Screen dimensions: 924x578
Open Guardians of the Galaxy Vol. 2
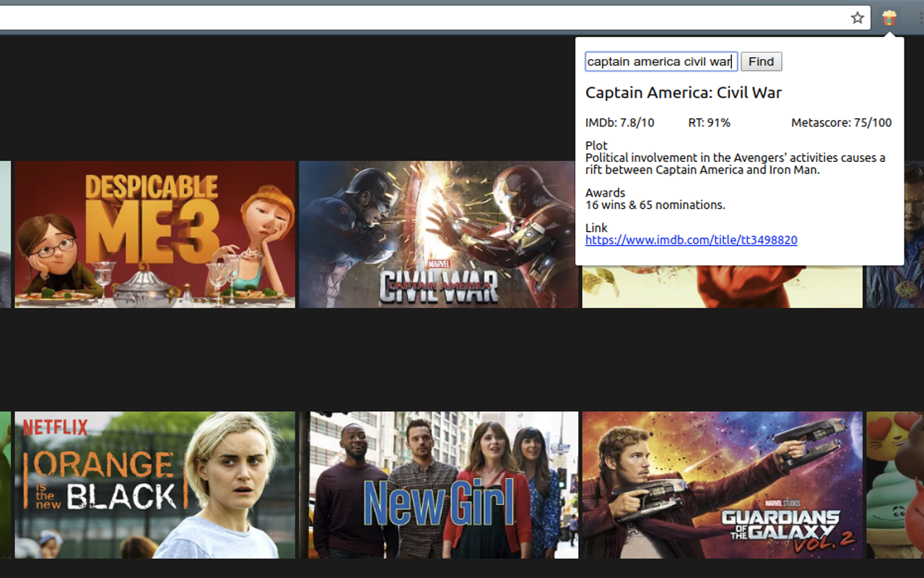point(723,485)
